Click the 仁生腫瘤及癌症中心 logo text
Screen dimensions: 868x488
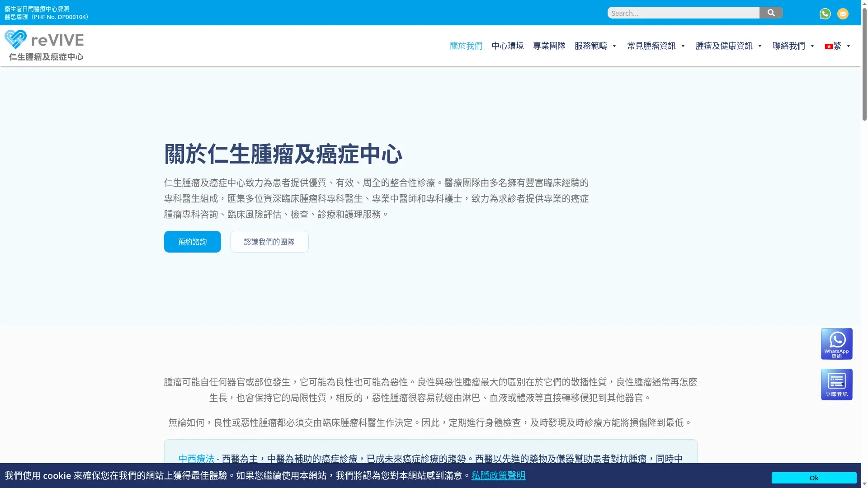pos(46,57)
